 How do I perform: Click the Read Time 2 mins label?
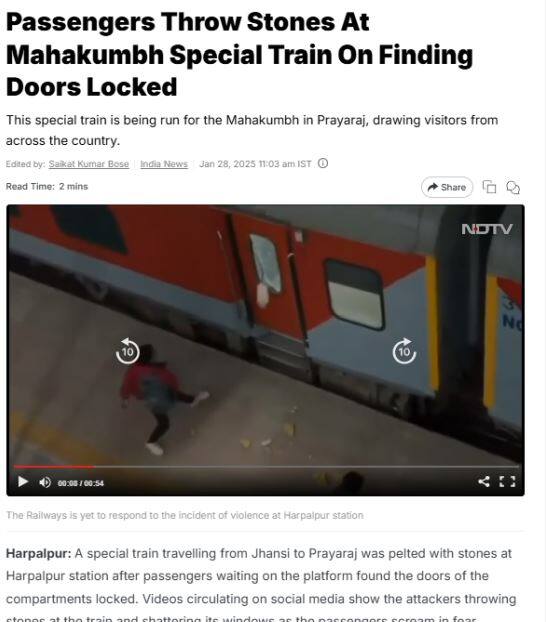[x=47, y=186]
